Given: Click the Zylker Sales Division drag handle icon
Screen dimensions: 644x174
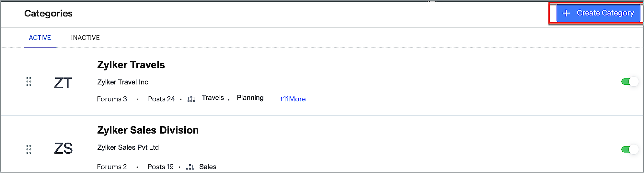Looking at the screenshot, I should (x=29, y=149).
